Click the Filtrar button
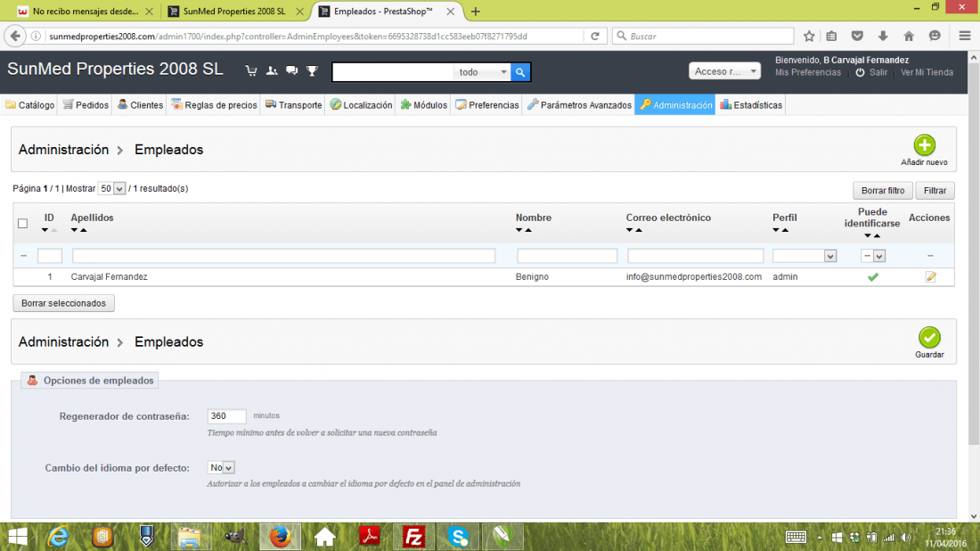This screenshot has width=980, height=551. coord(935,191)
